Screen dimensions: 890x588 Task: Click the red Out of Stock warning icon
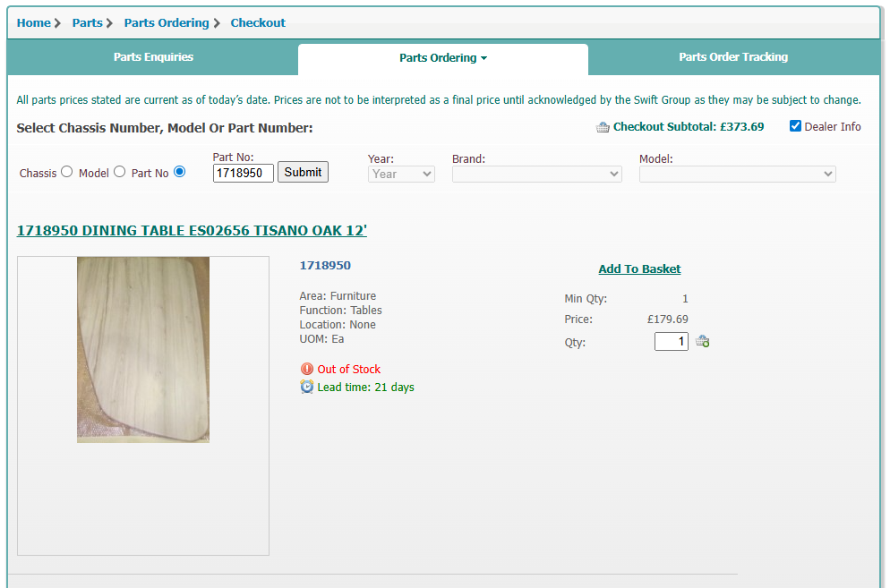pos(306,369)
